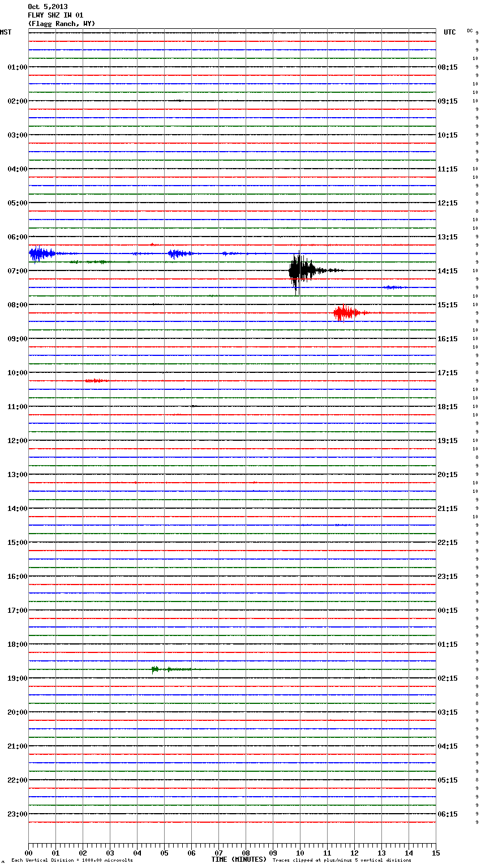Click the Traces clipped footer note
Viewport: 481px width, 868px height.
[x=342, y=861]
